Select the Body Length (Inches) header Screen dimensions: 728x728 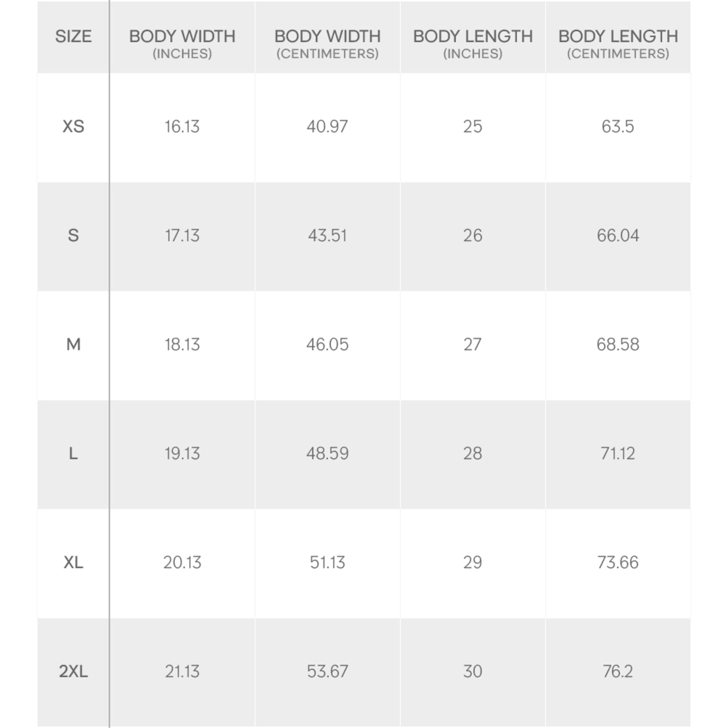tap(472, 43)
